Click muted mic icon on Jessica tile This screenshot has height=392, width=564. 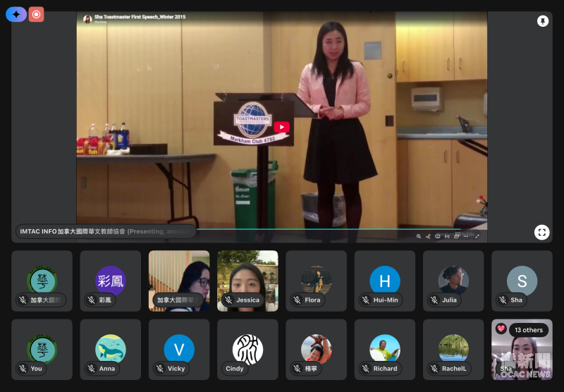(x=228, y=300)
